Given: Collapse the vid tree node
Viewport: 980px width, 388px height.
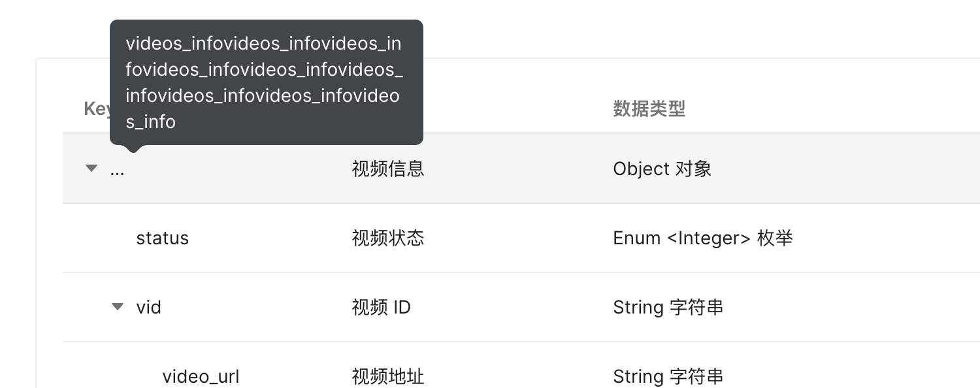Looking at the screenshot, I should 118,306.
